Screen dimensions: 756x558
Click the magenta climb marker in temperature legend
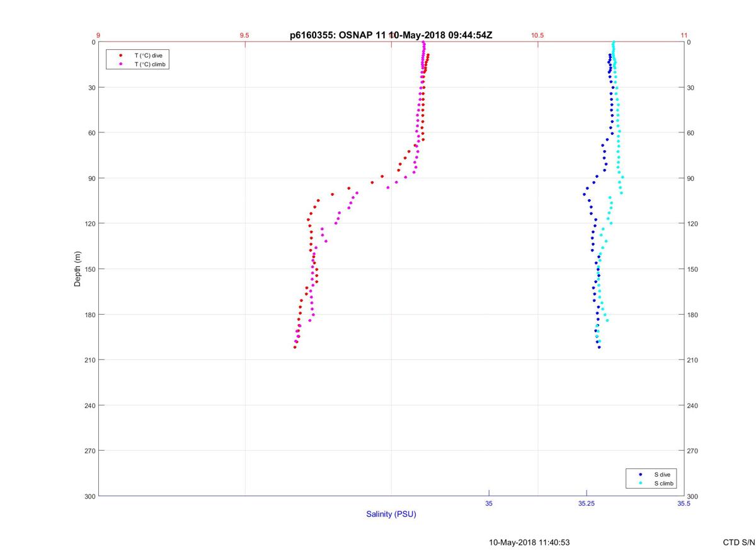coord(120,64)
